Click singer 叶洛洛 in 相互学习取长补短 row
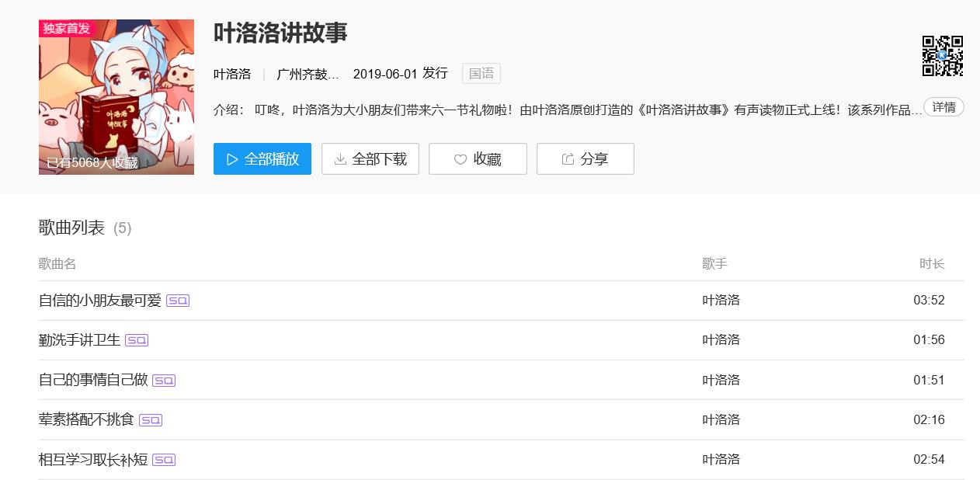Image resolution: width=980 pixels, height=480 pixels. tap(721, 460)
